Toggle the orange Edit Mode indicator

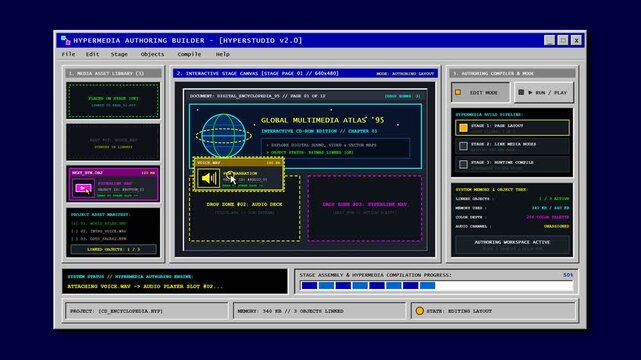coord(458,92)
